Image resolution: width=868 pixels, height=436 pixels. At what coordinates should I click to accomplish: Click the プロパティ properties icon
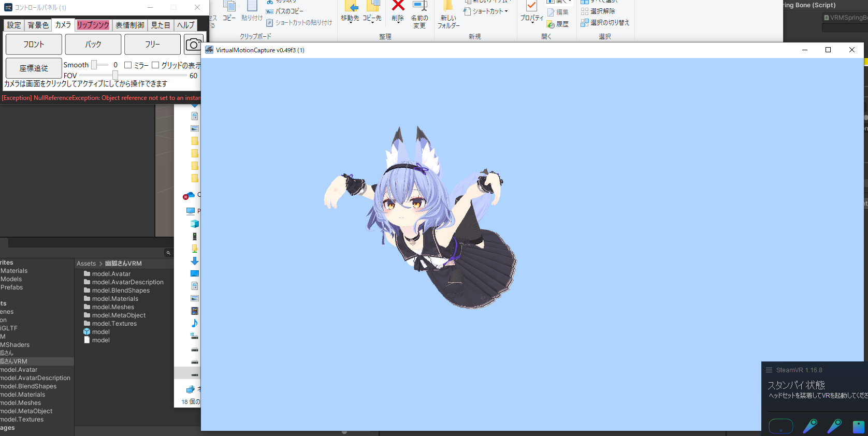[531, 6]
